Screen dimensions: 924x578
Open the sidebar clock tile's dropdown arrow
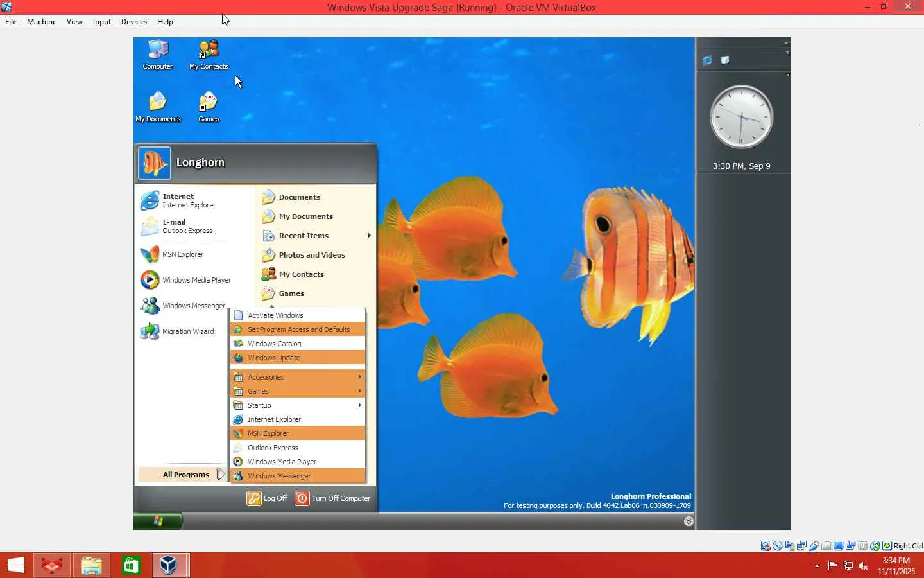pos(787,76)
